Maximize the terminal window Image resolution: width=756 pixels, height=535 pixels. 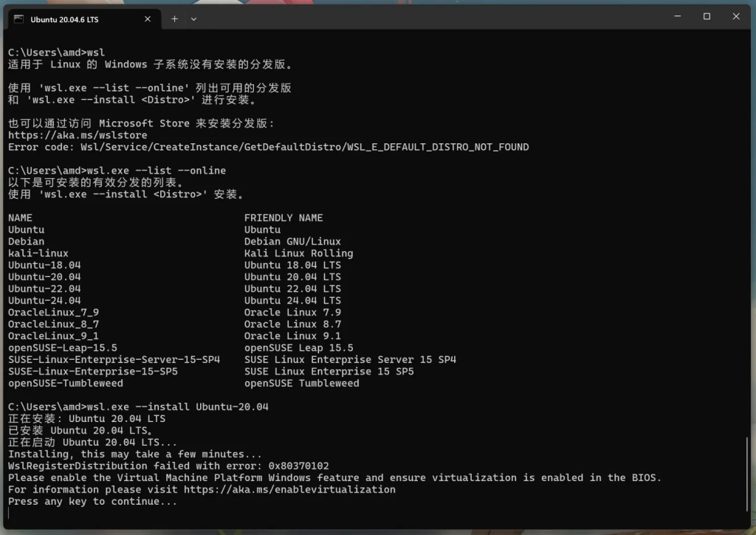pyautogui.click(x=707, y=16)
